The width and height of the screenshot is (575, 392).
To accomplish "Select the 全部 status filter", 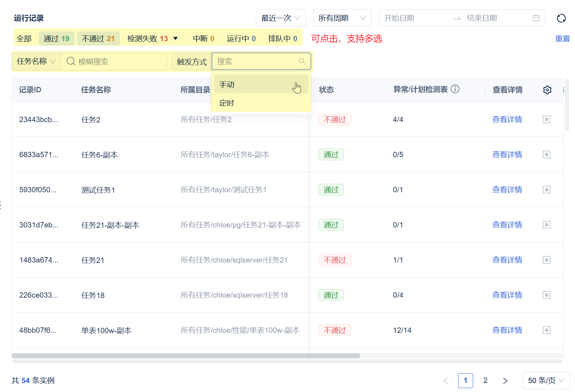I will point(24,39).
